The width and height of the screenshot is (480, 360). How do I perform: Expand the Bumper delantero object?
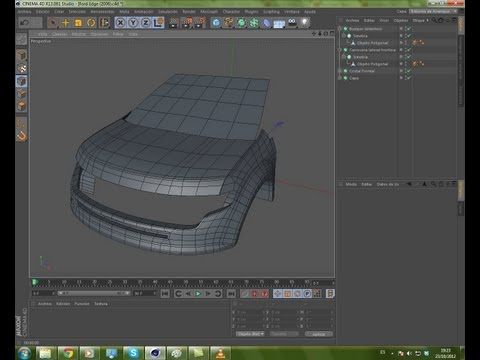340,29
